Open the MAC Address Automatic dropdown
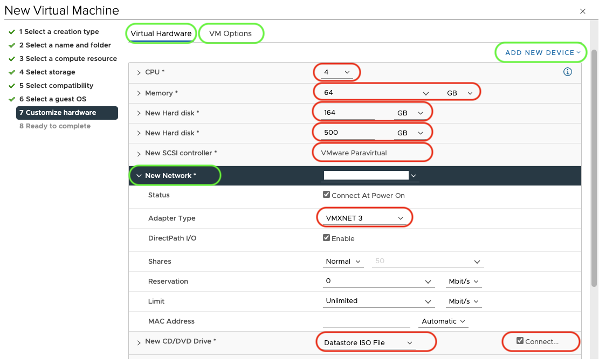Screen dimensions: 599x364 pos(443,321)
